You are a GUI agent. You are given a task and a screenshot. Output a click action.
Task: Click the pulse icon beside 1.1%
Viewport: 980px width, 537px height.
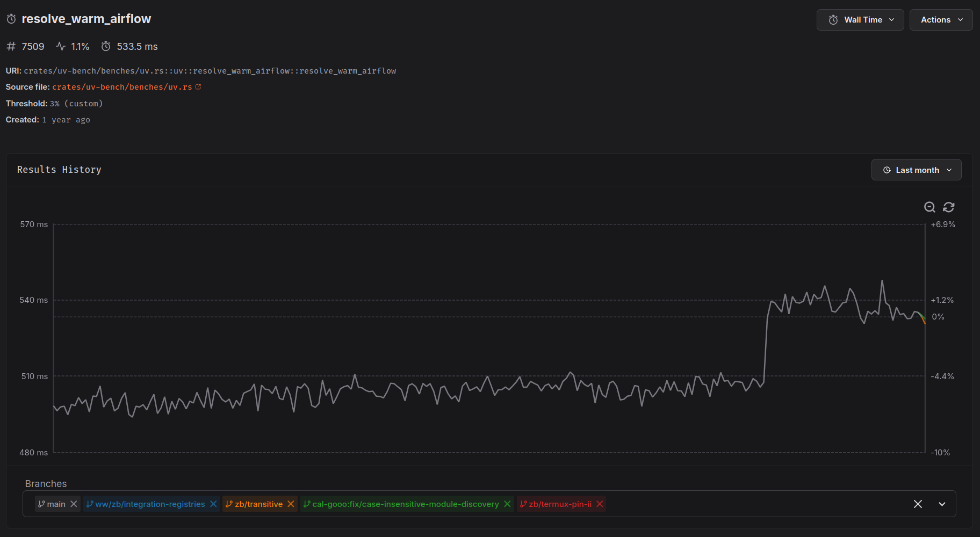point(60,46)
